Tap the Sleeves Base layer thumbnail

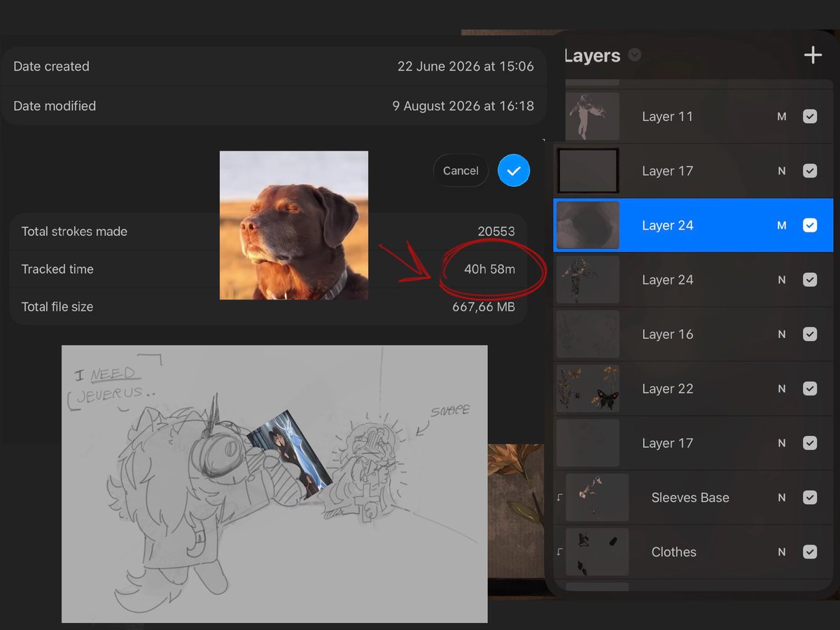coord(597,498)
